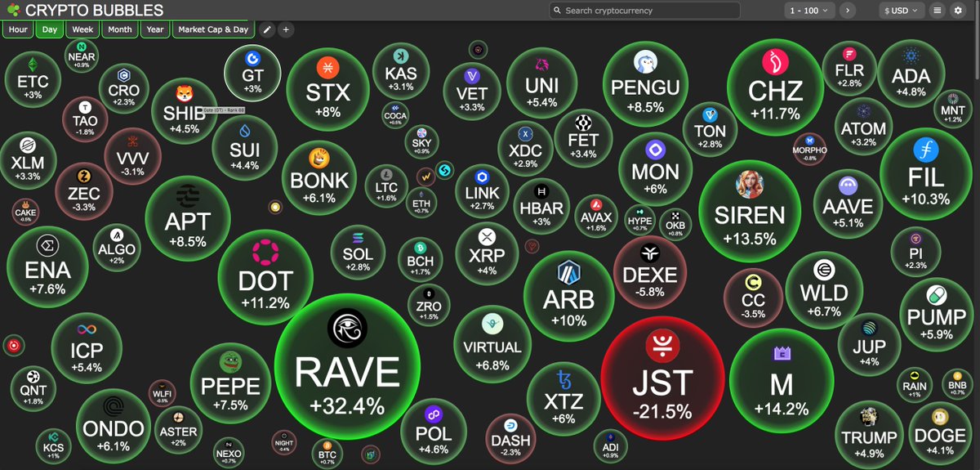Open the settings gear icon
This screenshot has height=470, width=980.
[x=958, y=11]
